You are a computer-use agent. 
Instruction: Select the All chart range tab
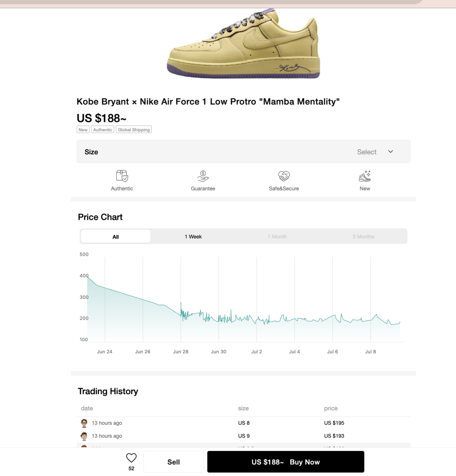116,237
